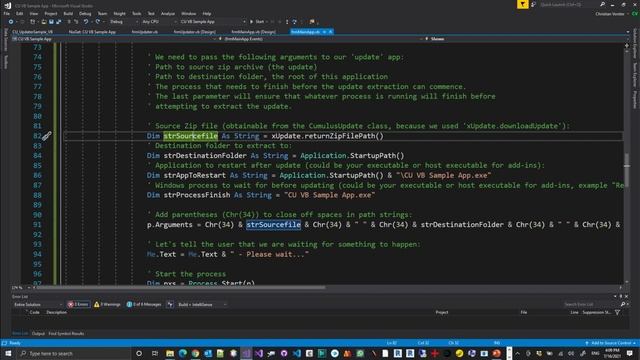
Task: Click the clear filters icon in Error List
Action: click(x=170, y=304)
